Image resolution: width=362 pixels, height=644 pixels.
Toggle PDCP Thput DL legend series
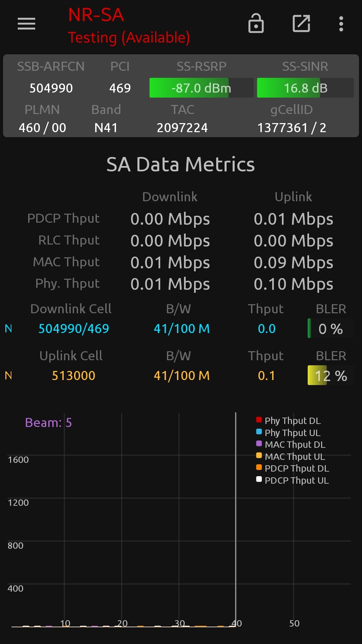point(293,468)
